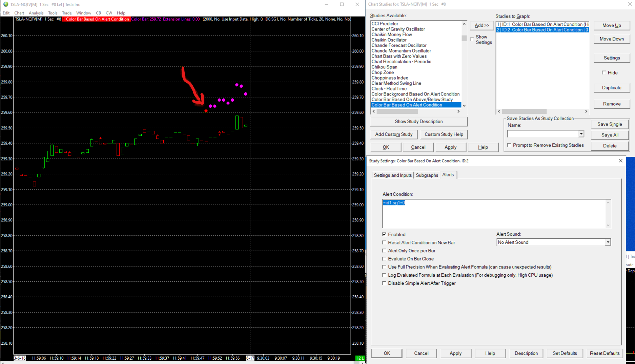Open the CW menu
The height and width of the screenshot is (364, 635).
(109, 13)
